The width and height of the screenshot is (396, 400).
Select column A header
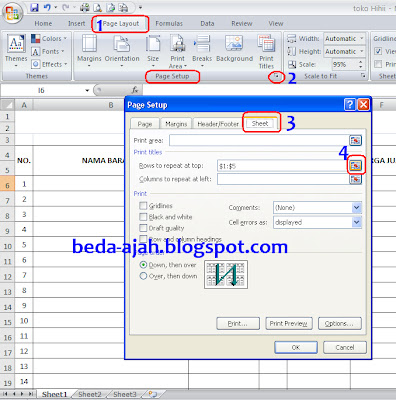pyautogui.click(x=24, y=105)
